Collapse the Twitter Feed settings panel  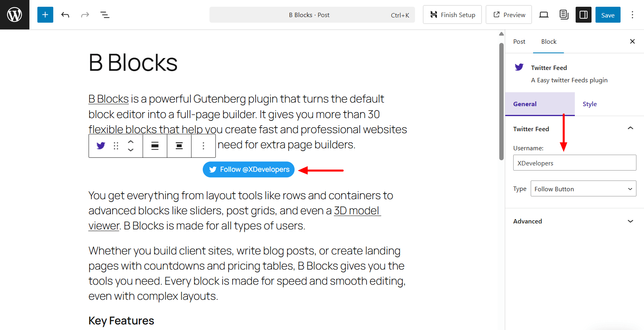pyautogui.click(x=630, y=128)
